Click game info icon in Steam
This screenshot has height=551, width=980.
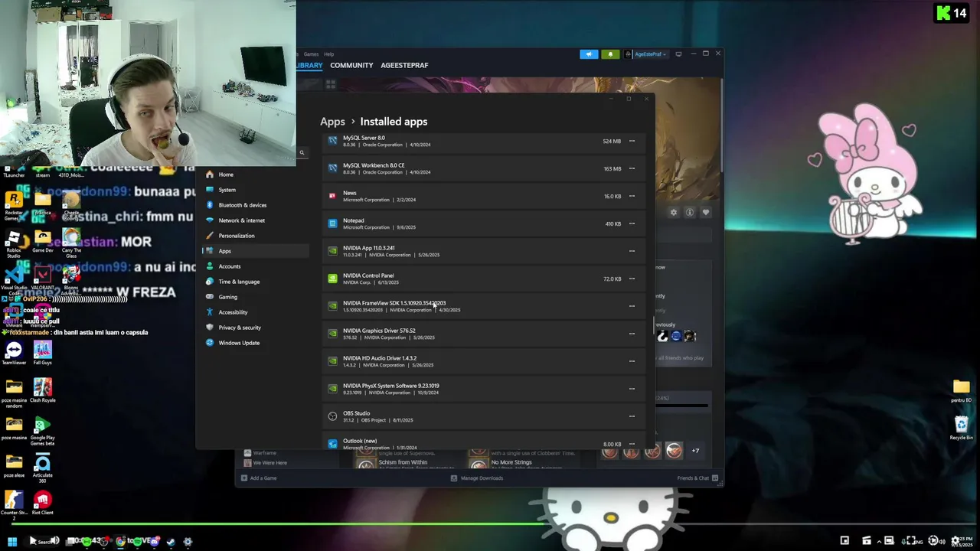(690, 212)
